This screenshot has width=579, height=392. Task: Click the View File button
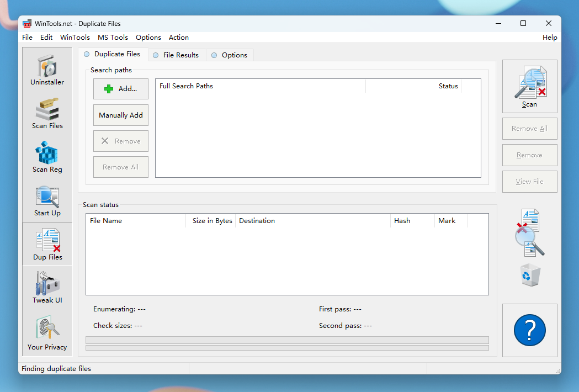click(x=529, y=182)
